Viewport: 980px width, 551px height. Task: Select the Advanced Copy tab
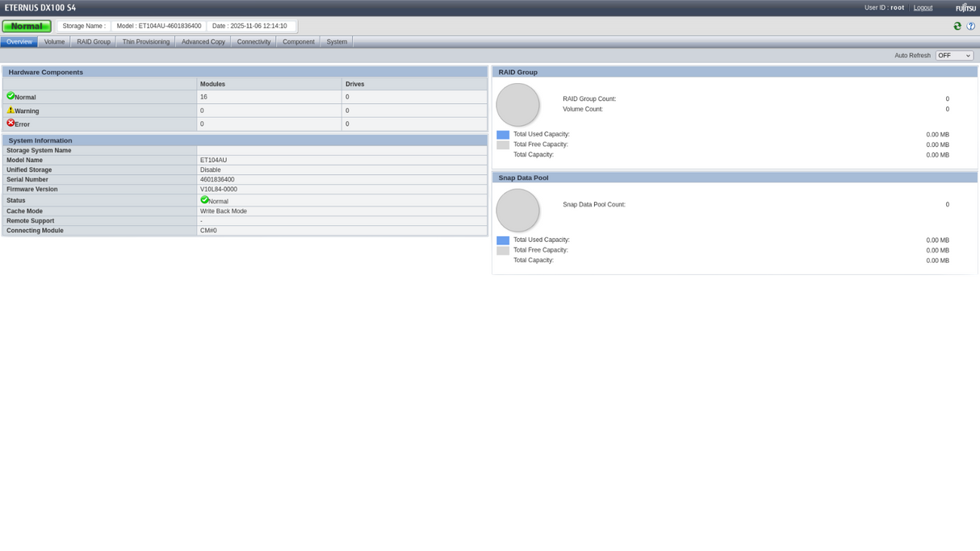203,42
